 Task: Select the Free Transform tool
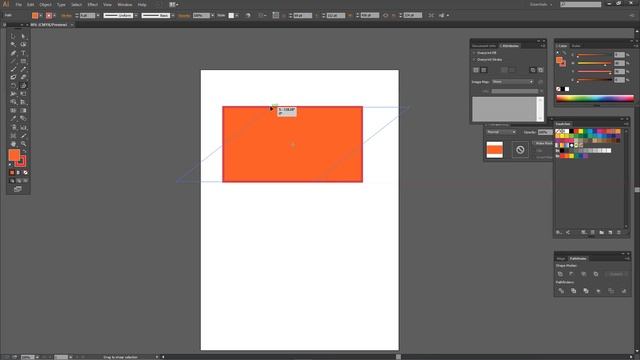[23, 94]
